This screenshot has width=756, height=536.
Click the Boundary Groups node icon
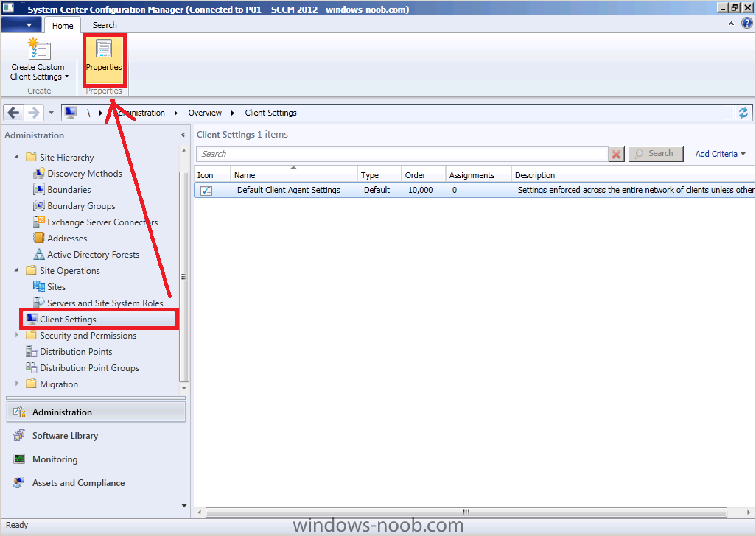click(38, 206)
